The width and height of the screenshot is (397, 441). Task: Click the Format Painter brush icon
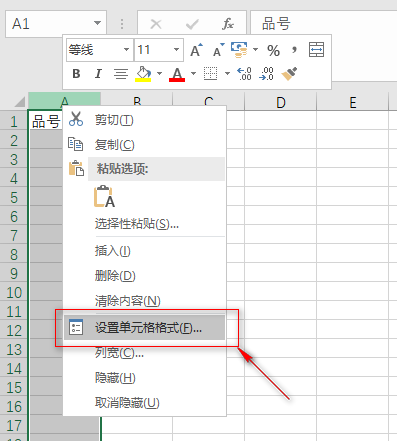pyautogui.click(x=289, y=74)
